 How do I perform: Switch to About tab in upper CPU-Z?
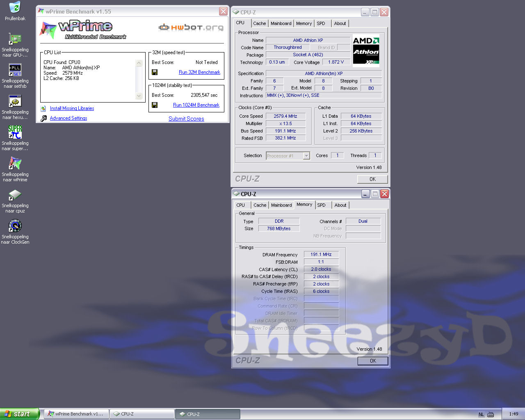coord(340,23)
